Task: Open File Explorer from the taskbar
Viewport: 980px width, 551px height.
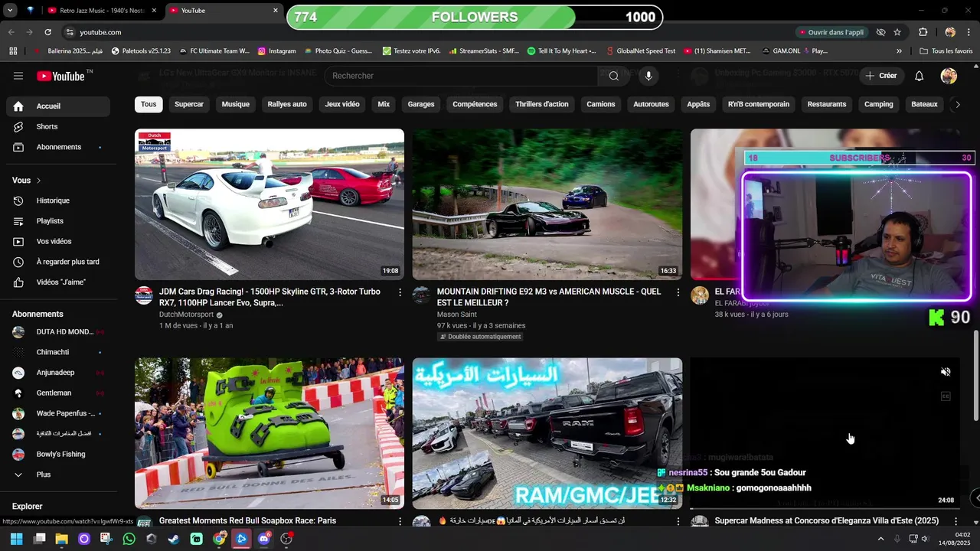Action: [x=61, y=539]
